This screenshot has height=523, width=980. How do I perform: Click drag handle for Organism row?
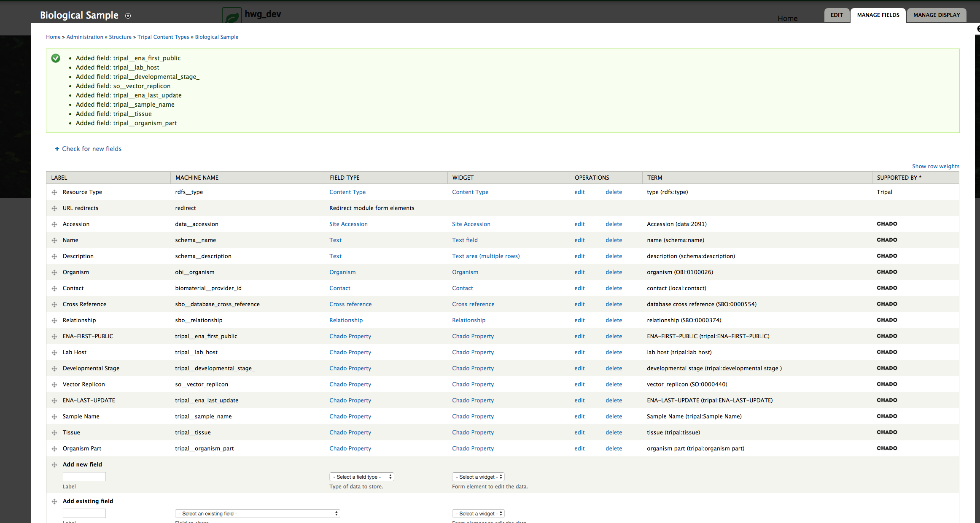pos(54,272)
